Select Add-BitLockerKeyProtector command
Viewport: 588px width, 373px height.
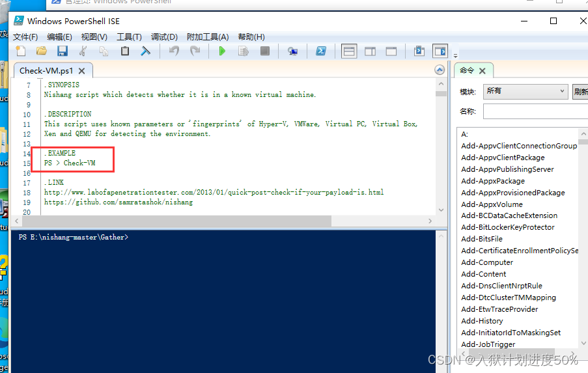[x=507, y=227]
